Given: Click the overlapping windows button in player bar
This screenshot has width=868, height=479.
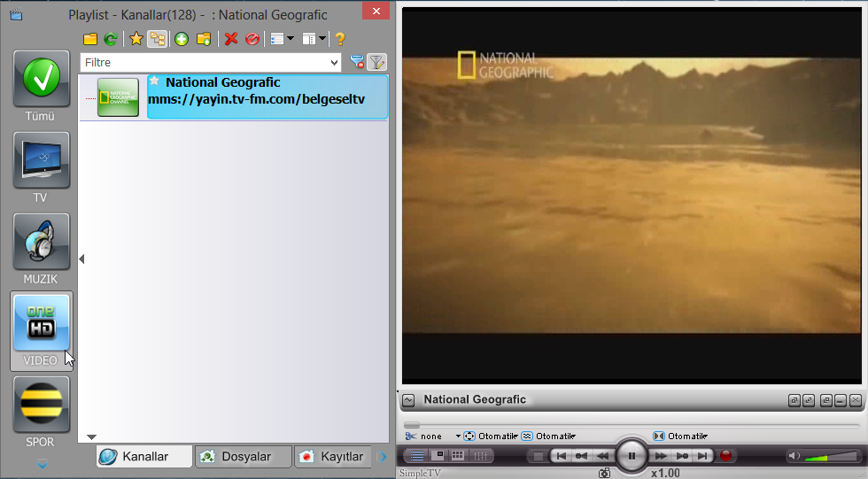Looking at the screenshot, I should 825,400.
